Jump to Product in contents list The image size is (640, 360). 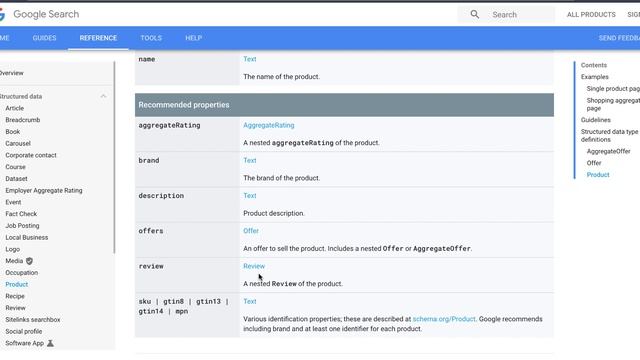(598, 175)
